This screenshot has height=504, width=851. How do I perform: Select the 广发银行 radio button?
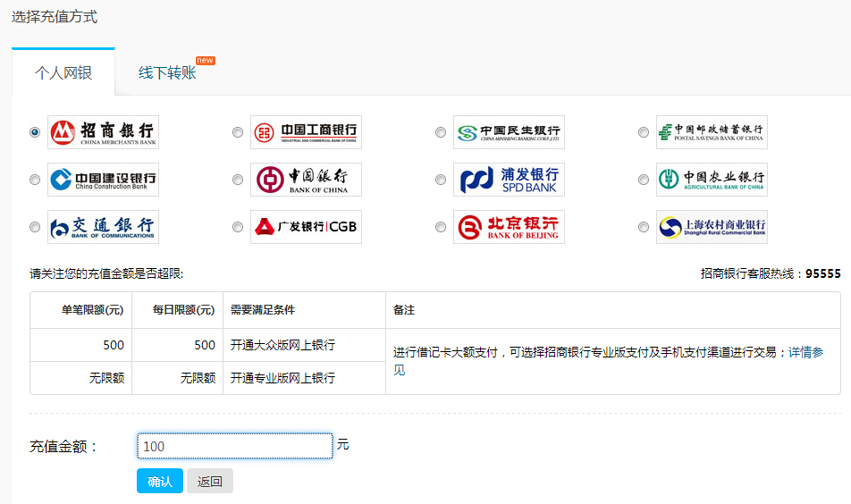pyautogui.click(x=238, y=227)
